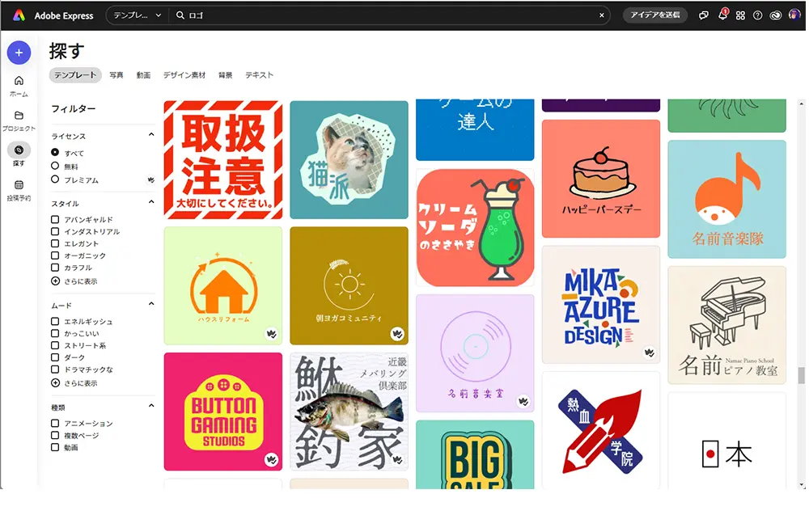Open the 猫派 cat template thumbnail

point(349,160)
